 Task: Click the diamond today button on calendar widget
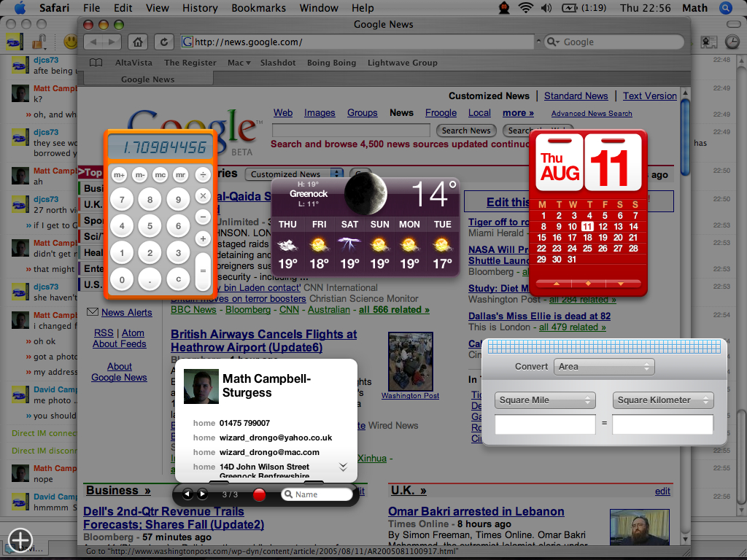click(x=589, y=284)
